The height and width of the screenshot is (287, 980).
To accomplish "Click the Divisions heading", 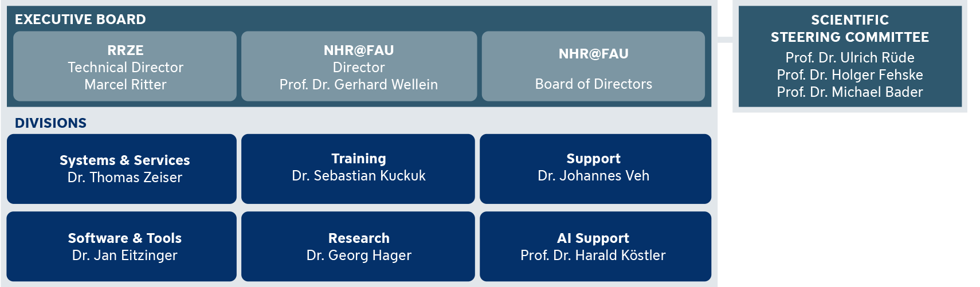I will pos(50,123).
